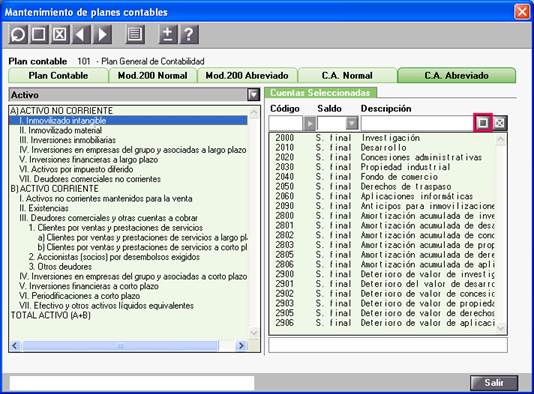Select the C.A. Abreviado tab

click(456, 76)
